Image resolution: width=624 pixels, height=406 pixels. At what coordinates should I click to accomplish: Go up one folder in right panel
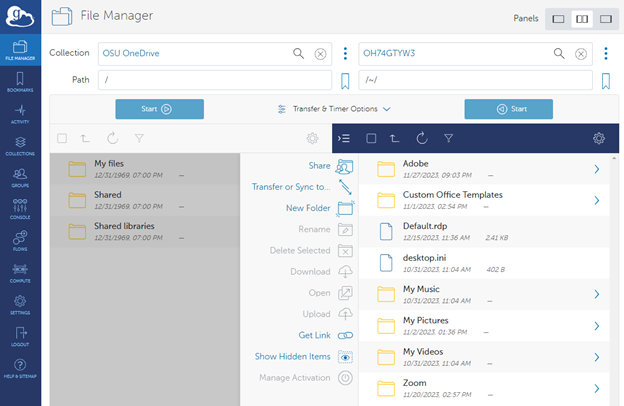click(x=394, y=139)
